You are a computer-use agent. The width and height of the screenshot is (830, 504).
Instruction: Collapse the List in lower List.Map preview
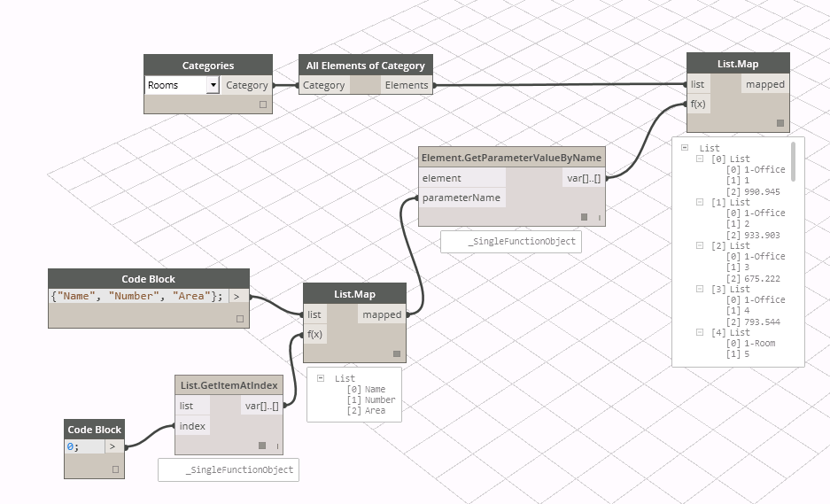coord(321,378)
